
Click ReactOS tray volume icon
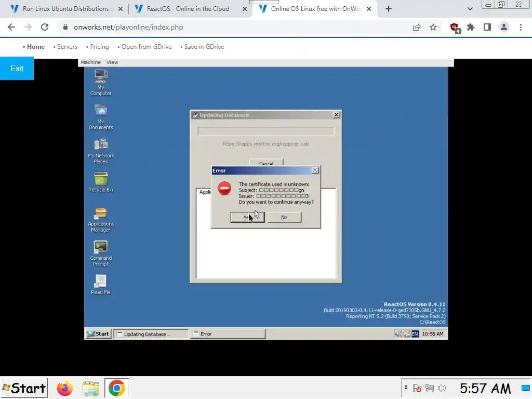pos(398,334)
